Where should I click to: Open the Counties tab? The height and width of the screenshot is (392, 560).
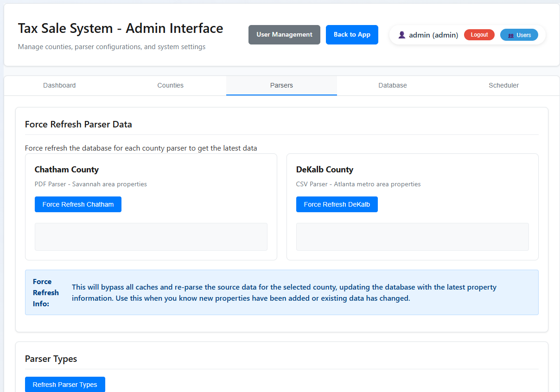[x=170, y=85]
